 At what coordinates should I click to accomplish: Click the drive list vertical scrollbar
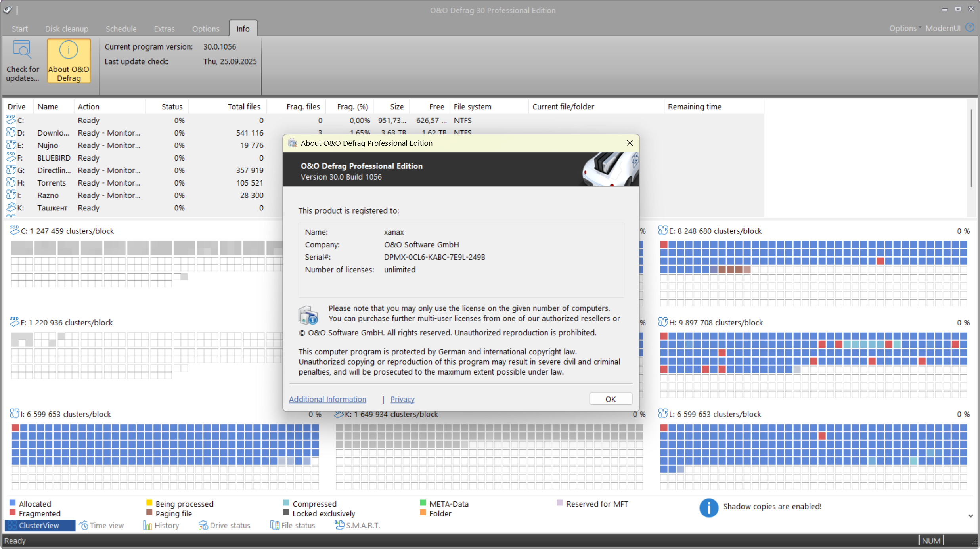[x=971, y=149]
